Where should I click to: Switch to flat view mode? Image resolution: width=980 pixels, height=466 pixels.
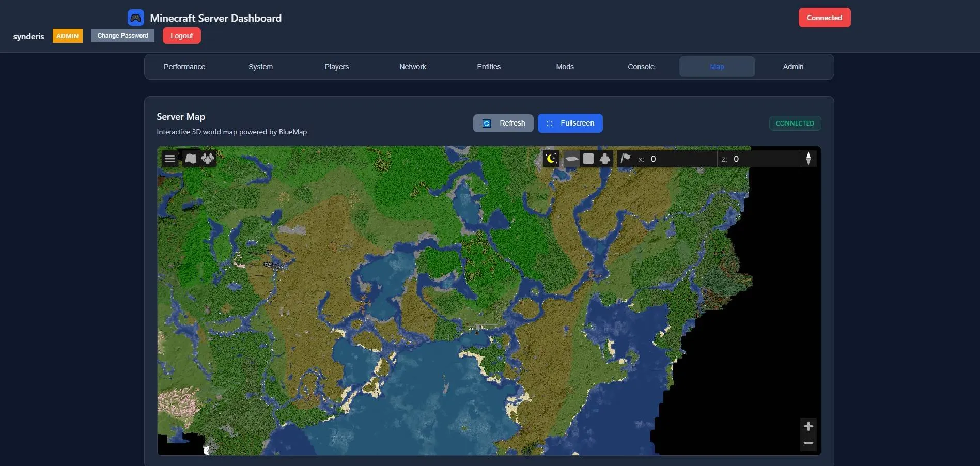click(x=588, y=159)
